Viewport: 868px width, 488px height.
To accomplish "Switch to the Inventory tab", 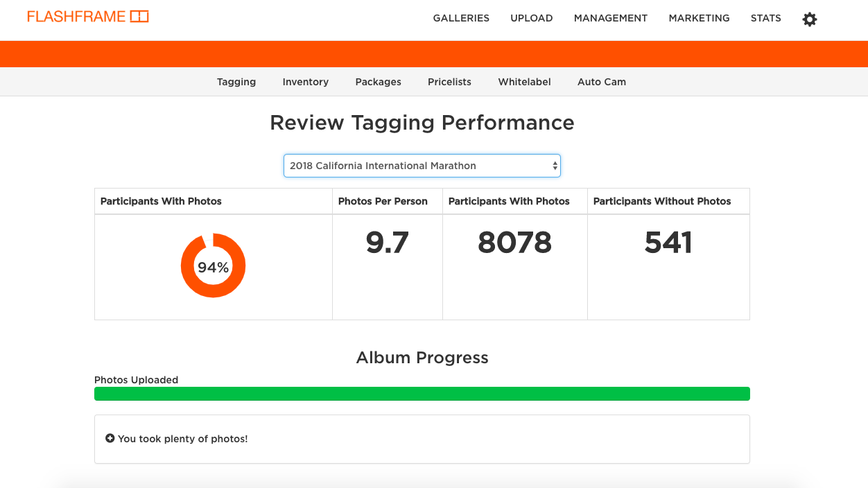I will click(x=305, y=82).
